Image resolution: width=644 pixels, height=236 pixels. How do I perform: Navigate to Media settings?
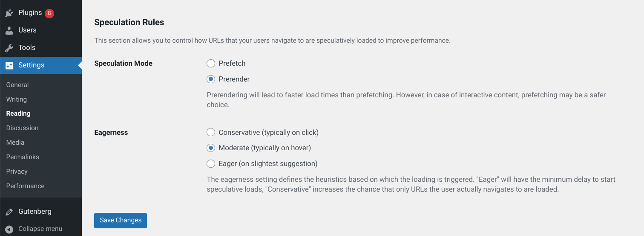click(x=15, y=143)
